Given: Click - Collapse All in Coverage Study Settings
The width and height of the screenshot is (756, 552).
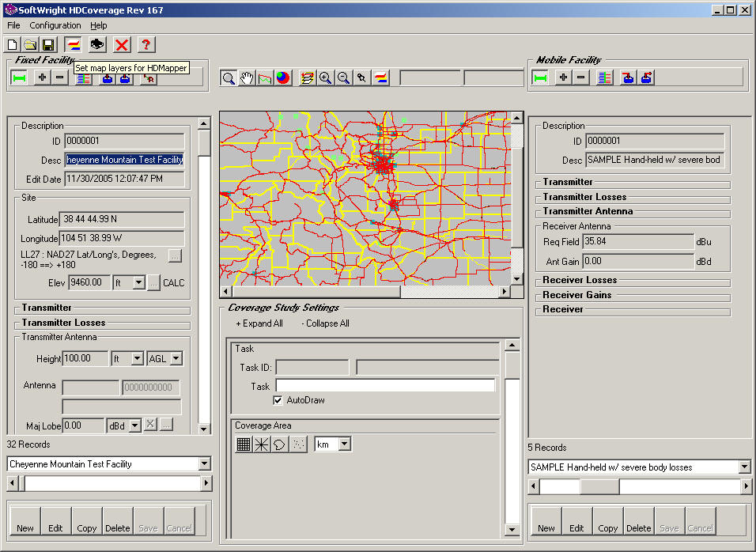Looking at the screenshot, I should click(x=325, y=323).
